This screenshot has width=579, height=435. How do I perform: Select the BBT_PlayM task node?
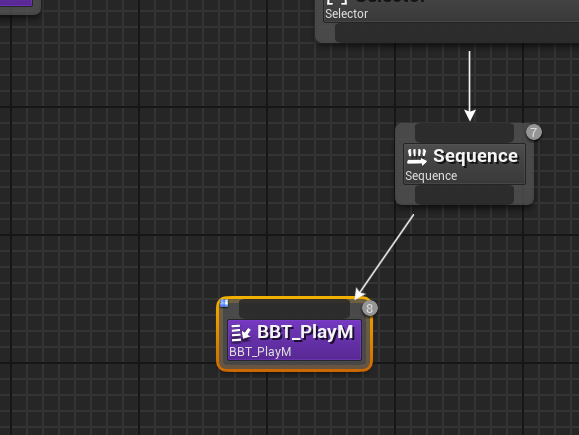pos(294,334)
